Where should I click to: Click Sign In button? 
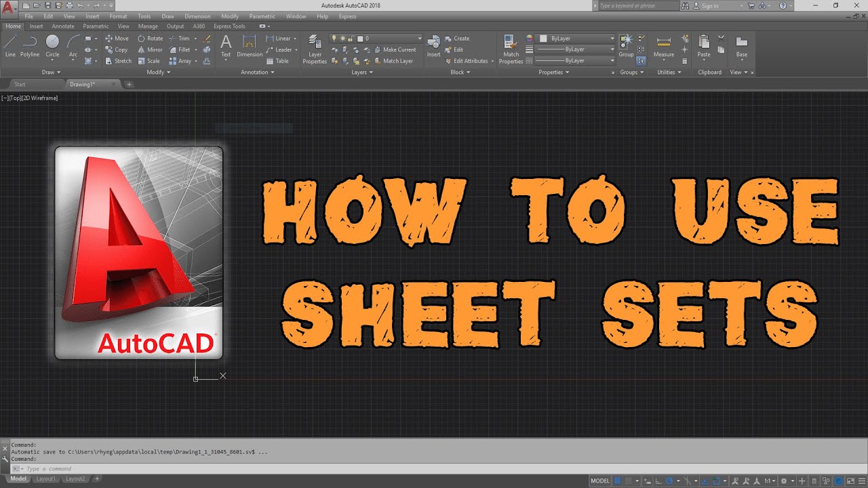pos(705,5)
